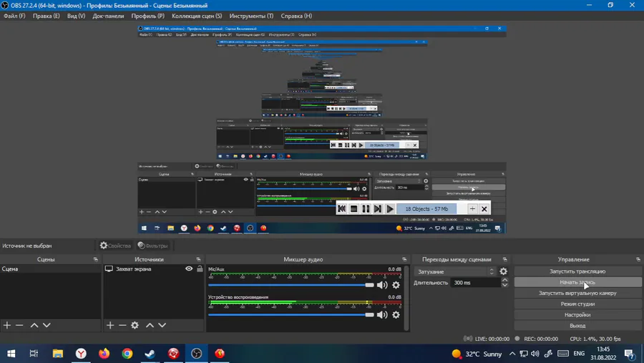Open Task View on taskbar
Viewport: 644px width, 363px height.
click(x=34, y=354)
